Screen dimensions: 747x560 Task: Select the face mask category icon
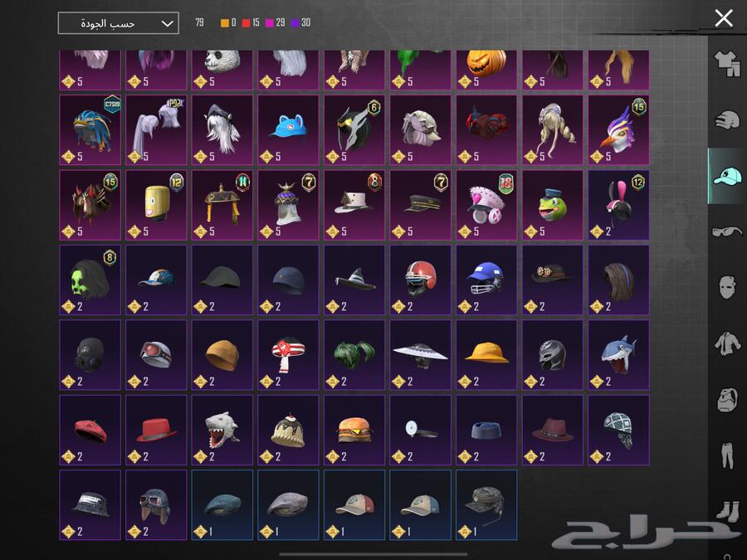[727, 287]
